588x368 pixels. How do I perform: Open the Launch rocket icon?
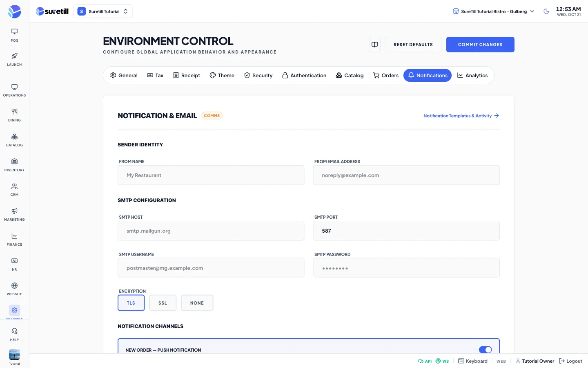(x=14, y=59)
